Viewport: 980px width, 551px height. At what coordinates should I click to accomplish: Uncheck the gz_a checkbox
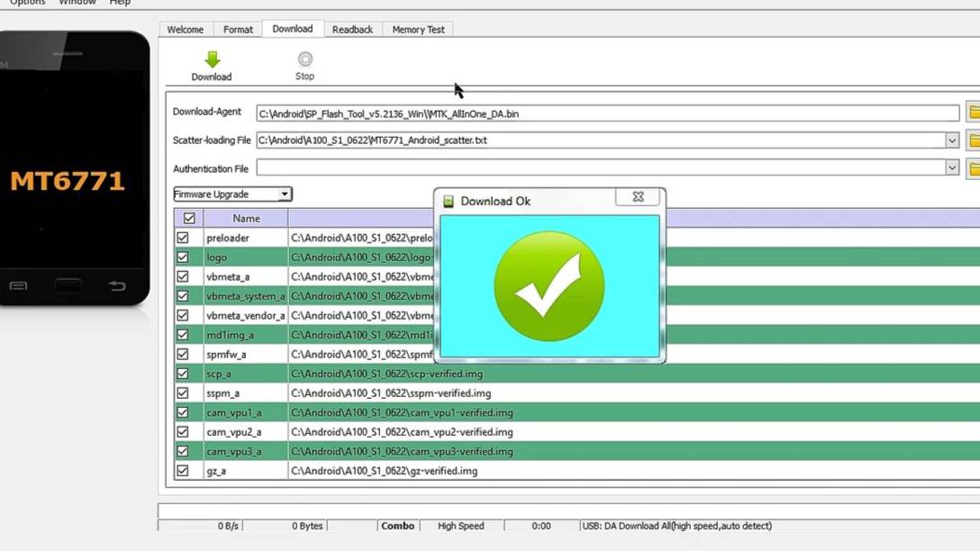(183, 470)
